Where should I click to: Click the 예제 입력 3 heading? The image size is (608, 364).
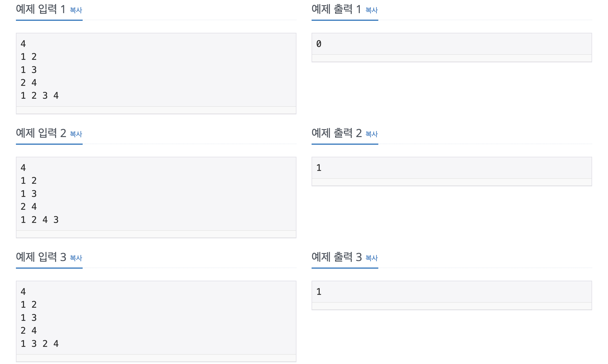coord(40,256)
